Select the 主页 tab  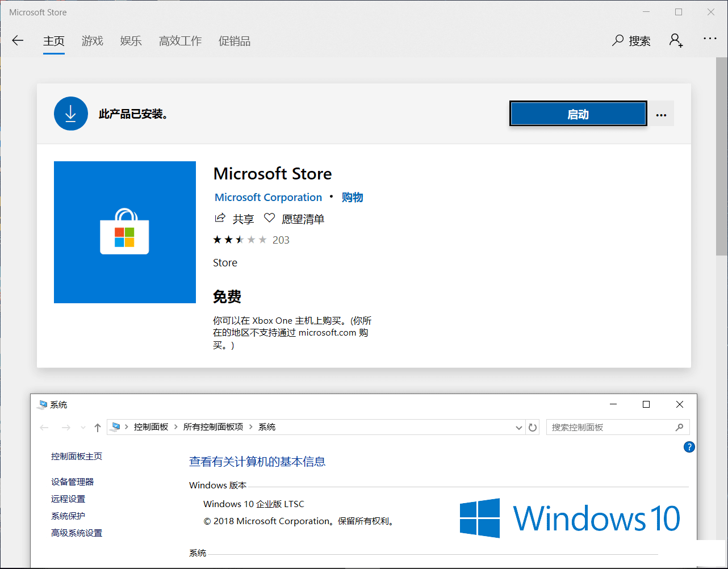54,41
